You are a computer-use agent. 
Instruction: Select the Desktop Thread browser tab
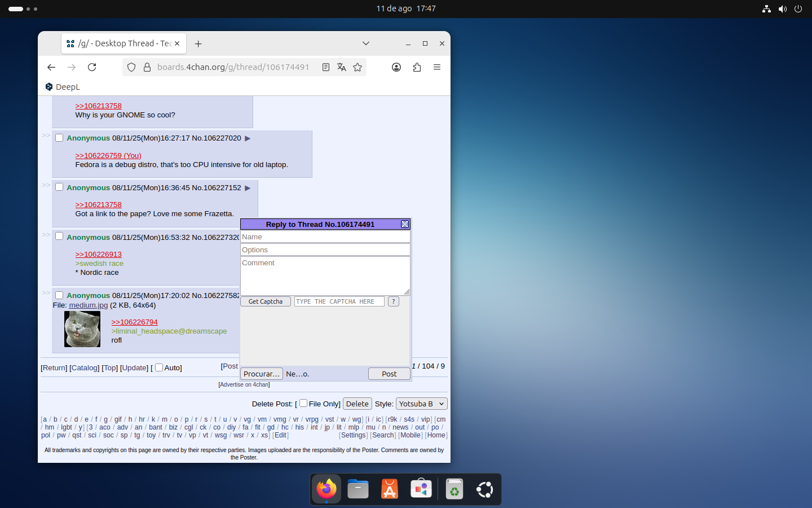tap(123, 43)
